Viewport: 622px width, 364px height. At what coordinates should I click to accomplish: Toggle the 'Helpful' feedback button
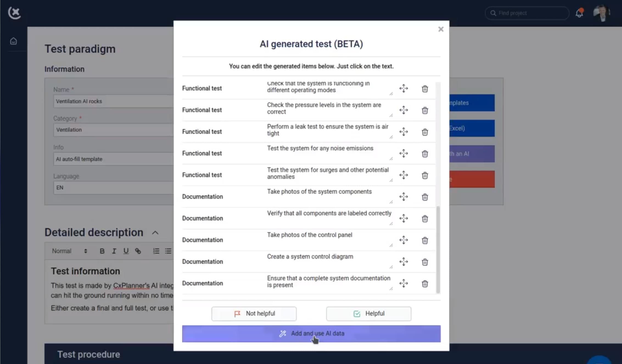pyautogui.click(x=368, y=313)
